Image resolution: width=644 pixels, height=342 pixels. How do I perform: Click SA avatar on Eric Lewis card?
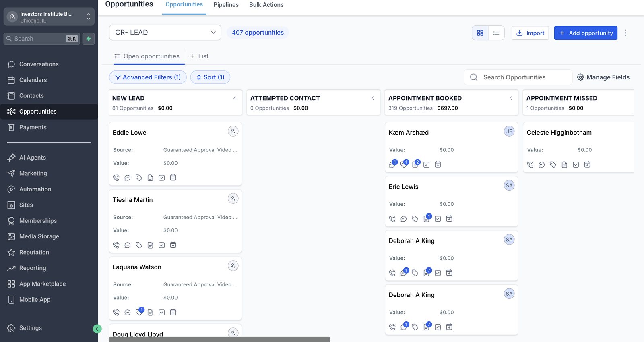point(509,185)
